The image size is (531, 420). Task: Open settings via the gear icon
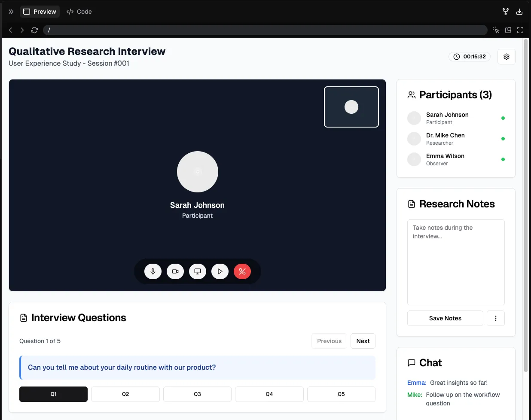click(507, 57)
